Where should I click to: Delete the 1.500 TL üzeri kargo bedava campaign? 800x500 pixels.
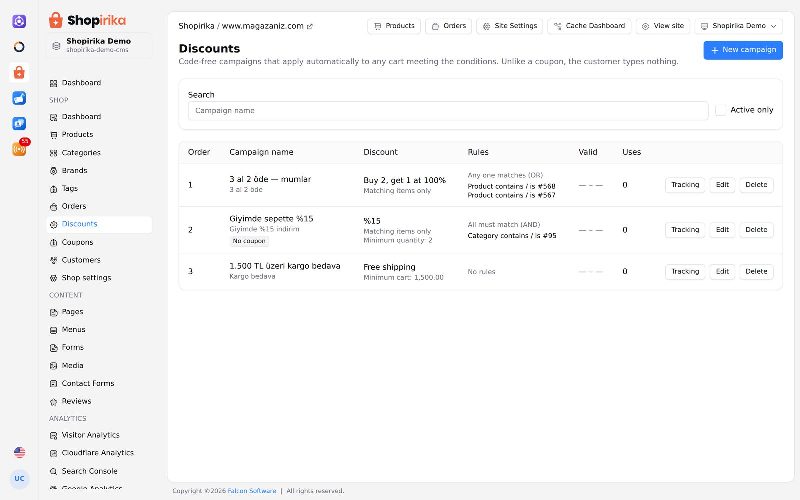(x=756, y=271)
